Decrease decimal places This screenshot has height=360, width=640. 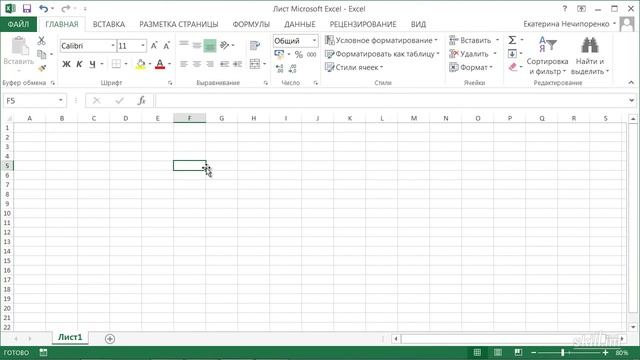pyautogui.click(x=292, y=69)
